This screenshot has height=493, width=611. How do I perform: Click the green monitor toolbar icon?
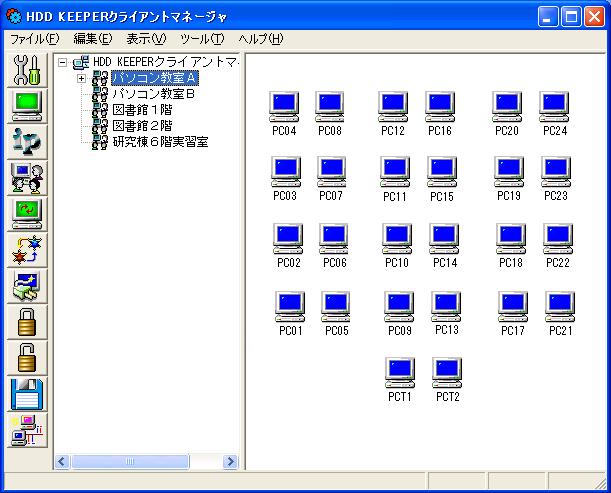click(27, 106)
